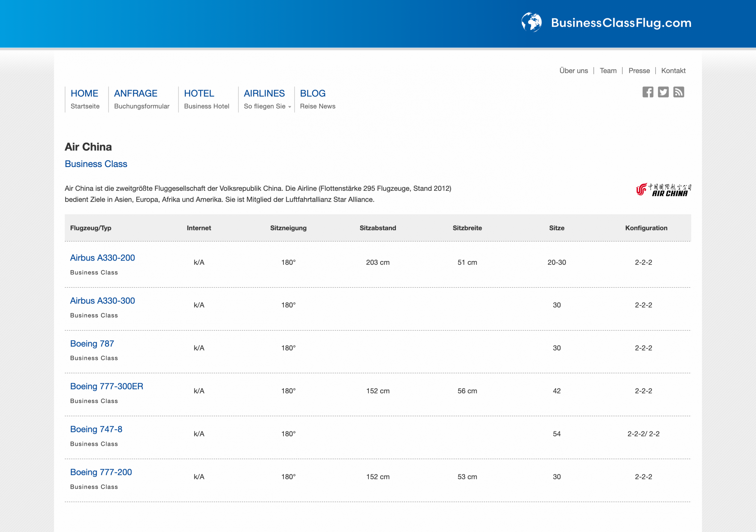Open the Kontakt link
Screen dimensions: 756x532
click(x=673, y=71)
